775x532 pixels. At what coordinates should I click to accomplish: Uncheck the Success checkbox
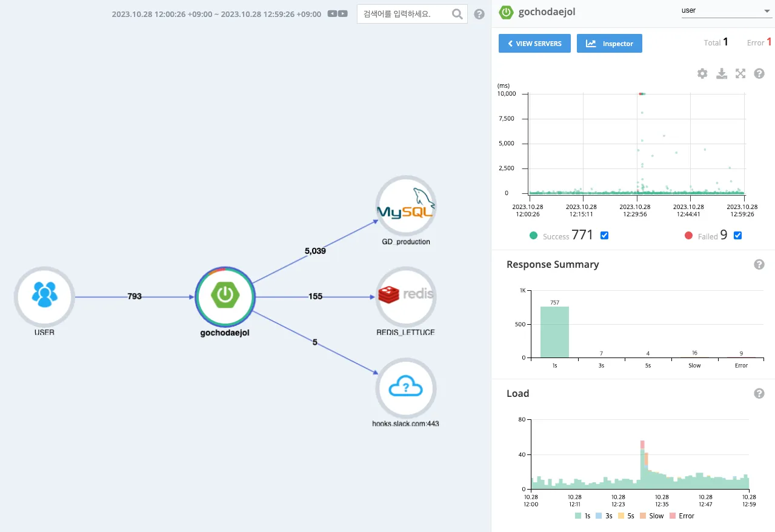(x=604, y=236)
